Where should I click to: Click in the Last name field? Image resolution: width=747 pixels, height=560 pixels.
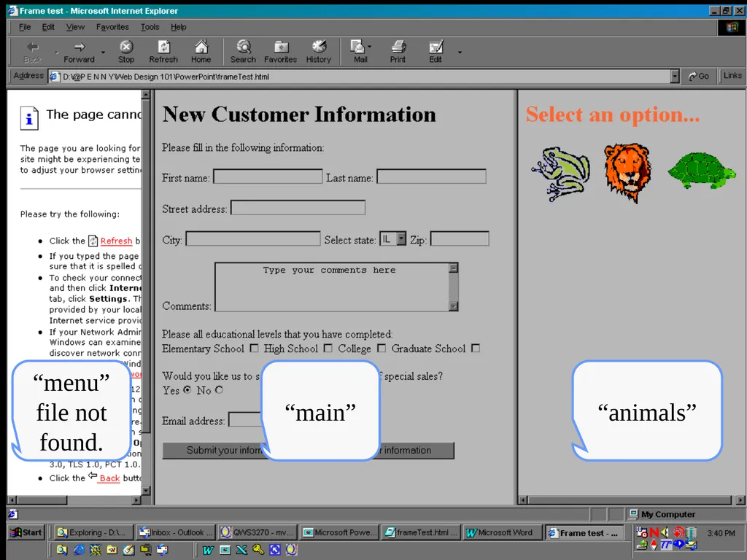(432, 176)
